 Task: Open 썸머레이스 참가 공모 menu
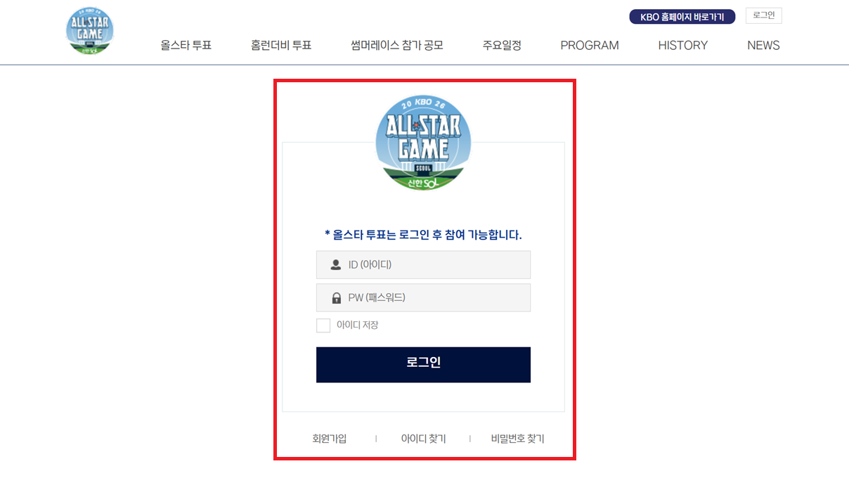click(397, 46)
